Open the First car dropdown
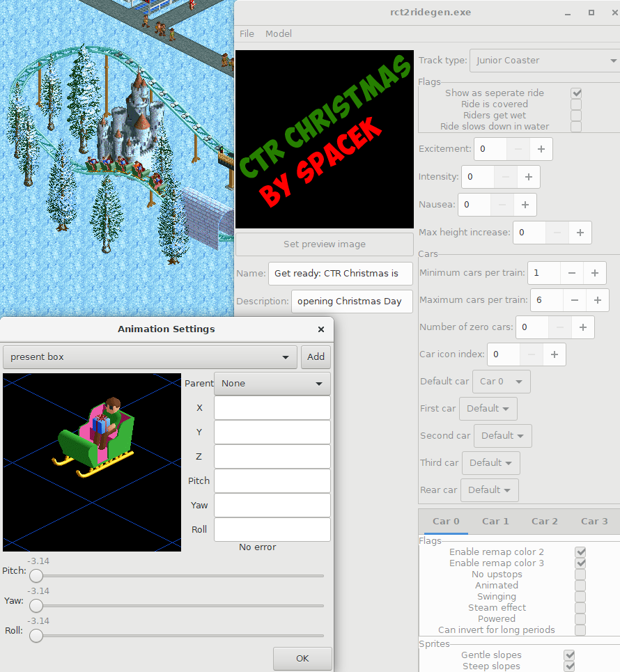620x672 pixels. point(488,409)
